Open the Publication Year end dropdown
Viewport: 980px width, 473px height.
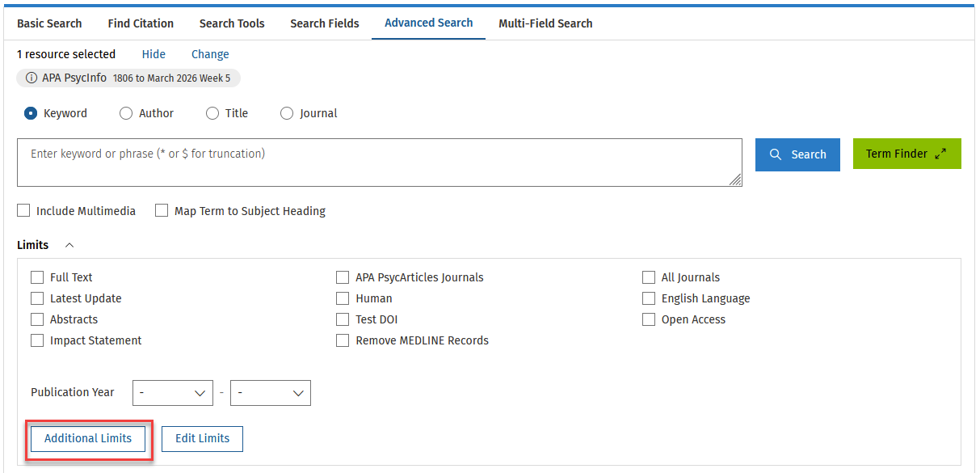click(270, 393)
